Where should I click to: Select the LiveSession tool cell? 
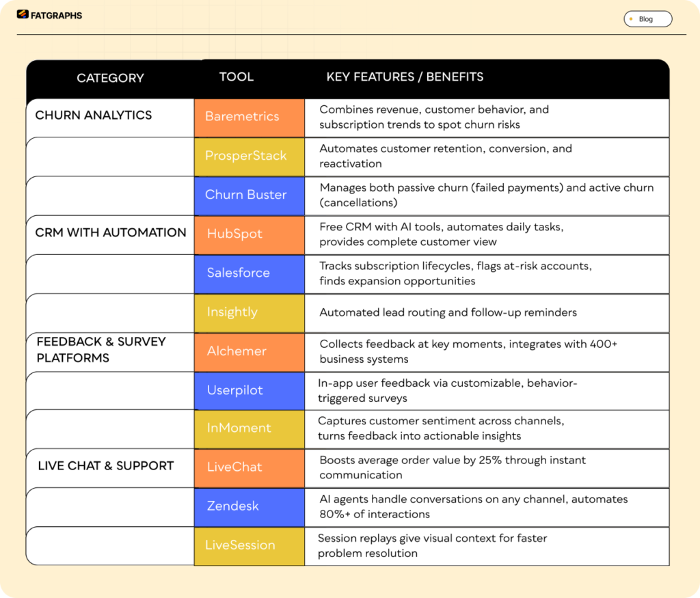(x=249, y=545)
